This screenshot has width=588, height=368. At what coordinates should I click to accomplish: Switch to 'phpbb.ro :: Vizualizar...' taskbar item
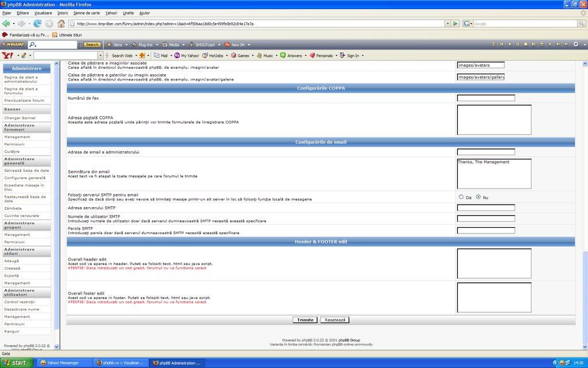[121, 363]
